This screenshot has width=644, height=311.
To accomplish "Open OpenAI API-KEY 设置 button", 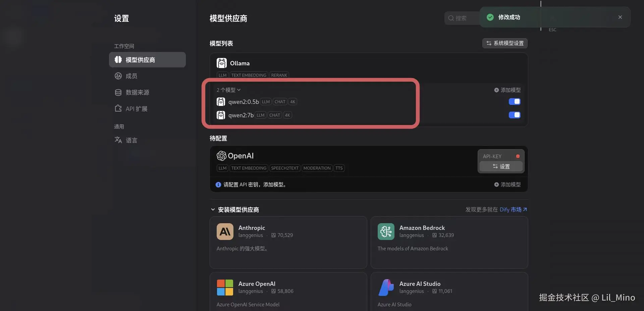I will [x=501, y=167].
